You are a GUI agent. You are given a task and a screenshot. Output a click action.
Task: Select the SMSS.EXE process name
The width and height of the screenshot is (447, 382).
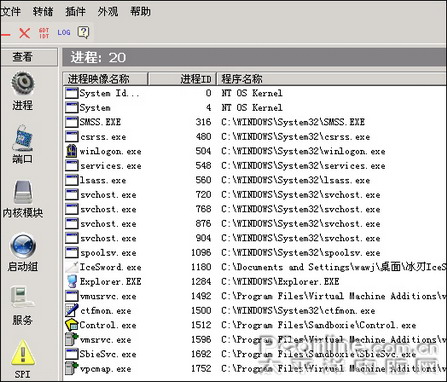click(100, 122)
